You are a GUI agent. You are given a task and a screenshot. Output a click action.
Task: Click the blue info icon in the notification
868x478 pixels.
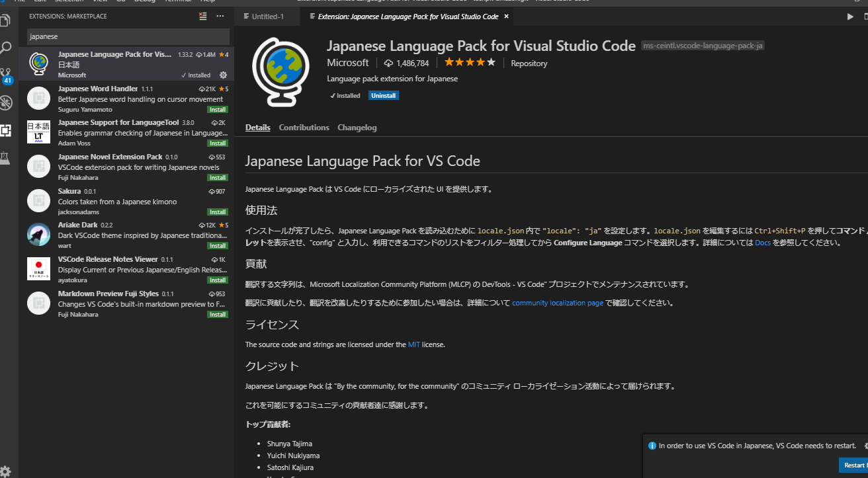click(x=652, y=446)
